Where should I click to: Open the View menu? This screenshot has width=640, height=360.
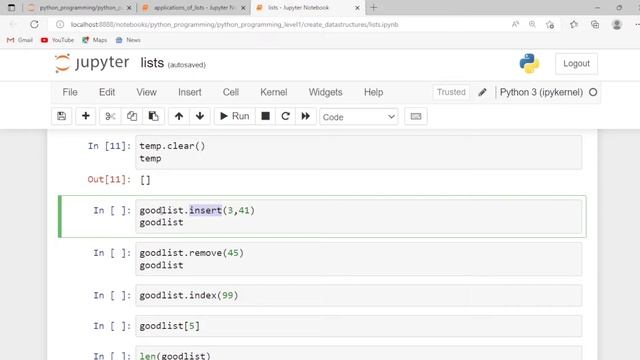tap(147, 92)
